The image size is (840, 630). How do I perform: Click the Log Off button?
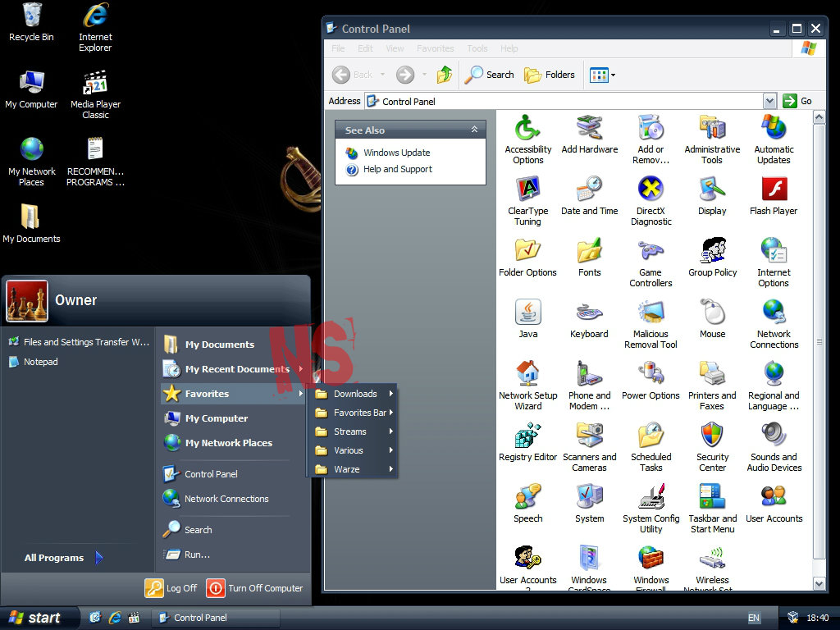[x=171, y=588]
